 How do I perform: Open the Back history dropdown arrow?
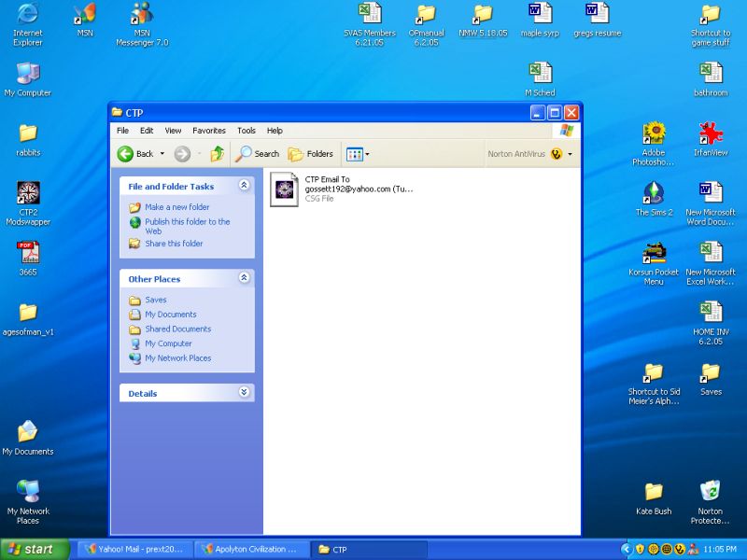[x=162, y=154]
